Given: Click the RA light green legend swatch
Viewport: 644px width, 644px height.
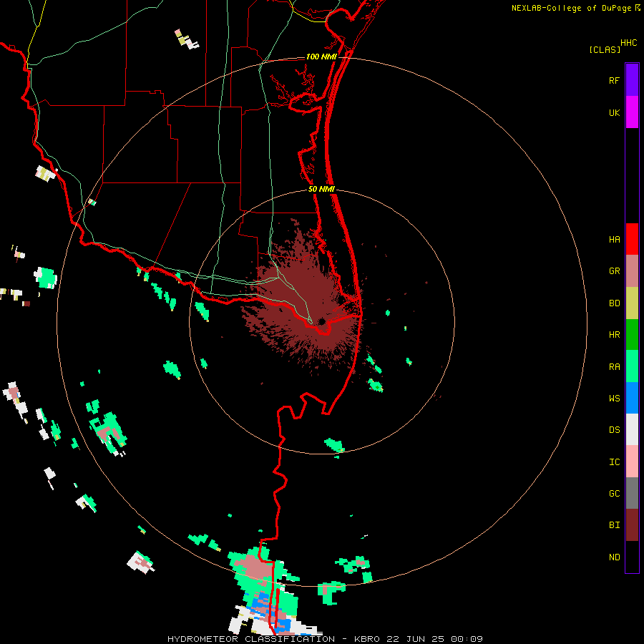Looking at the screenshot, I should point(632,366).
